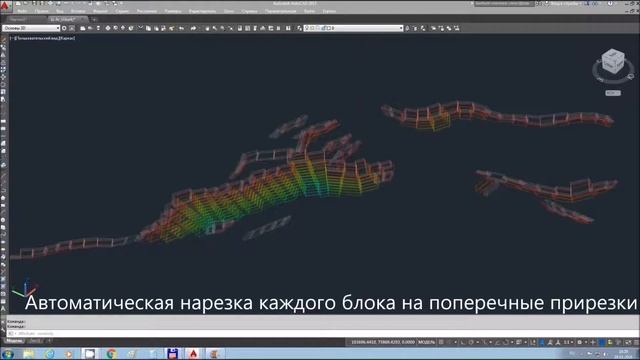Click the Вход в службы sign-in button
This screenshot has height=360, width=640.
565,4
